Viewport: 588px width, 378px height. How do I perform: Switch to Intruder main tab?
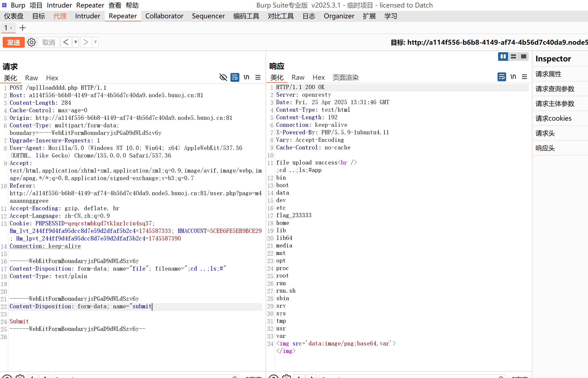tap(87, 16)
